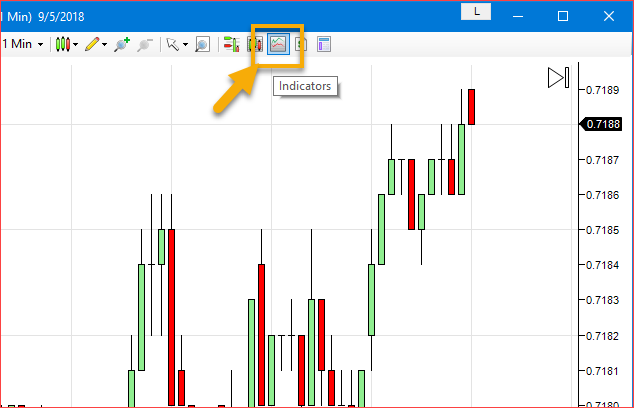The width and height of the screenshot is (634, 408).
Task: Click the 9/5/2018 date in title bar
Action: [61, 17]
